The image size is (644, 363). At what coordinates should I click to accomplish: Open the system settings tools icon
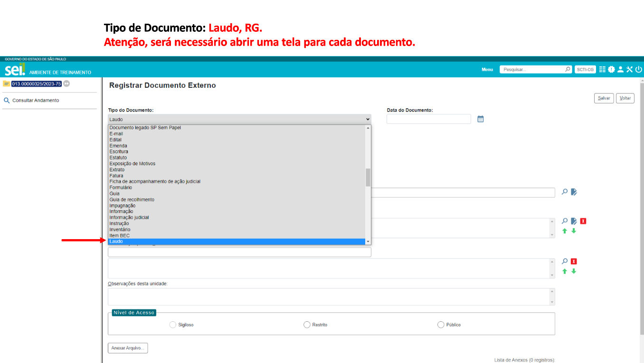tap(629, 69)
